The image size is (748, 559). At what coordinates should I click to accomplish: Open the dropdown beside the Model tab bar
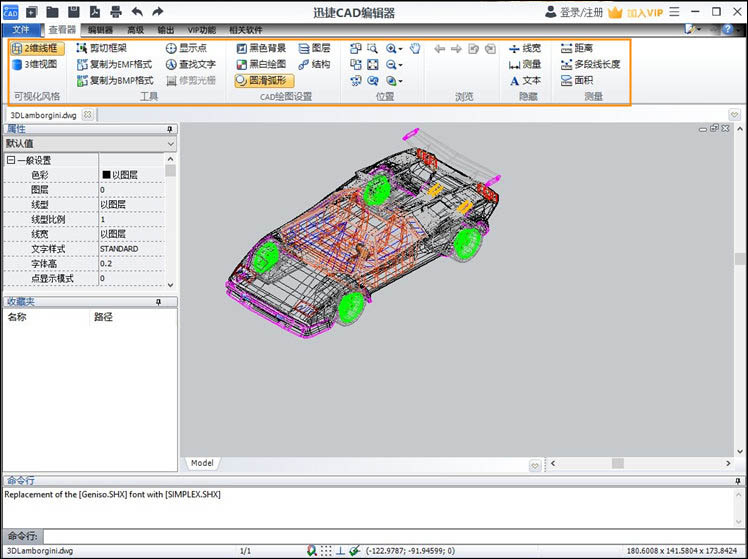tap(535, 465)
